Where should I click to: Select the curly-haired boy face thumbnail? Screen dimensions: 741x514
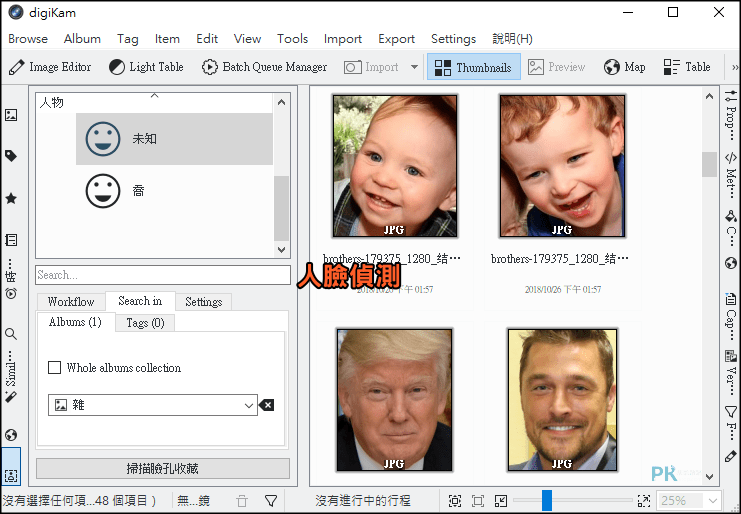(x=562, y=166)
